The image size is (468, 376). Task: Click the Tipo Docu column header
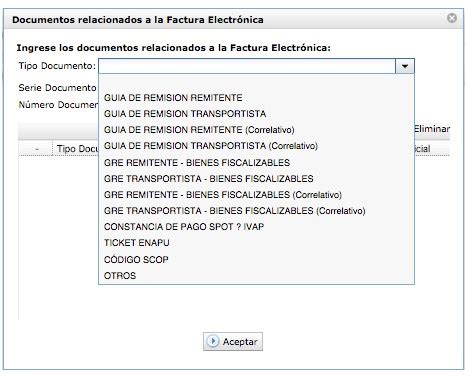click(76, 149)
